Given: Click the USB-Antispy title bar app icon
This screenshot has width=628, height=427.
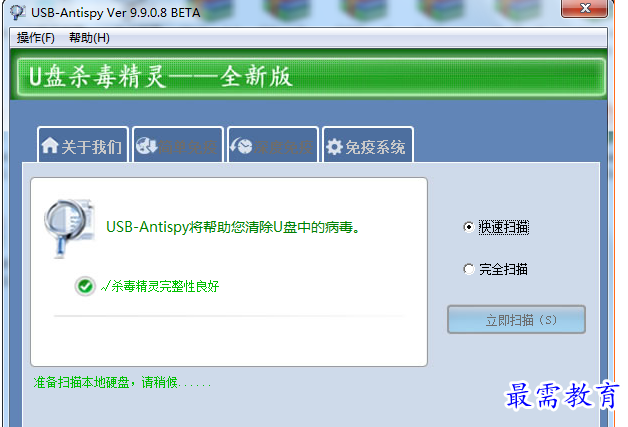Looking at the screenshot, I should 18,12.
